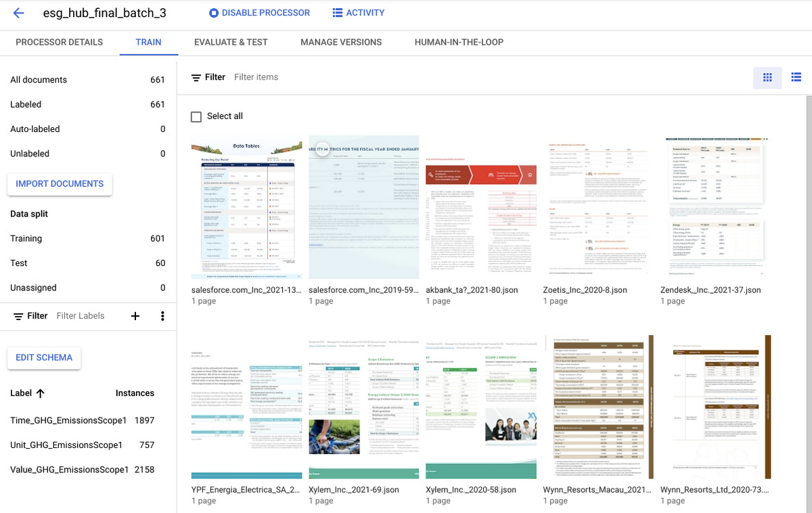Image resolution: width=812 pixels, height=513 pixels.
Task: Check the Select all checkbox
Action: [x=196, y=116]
